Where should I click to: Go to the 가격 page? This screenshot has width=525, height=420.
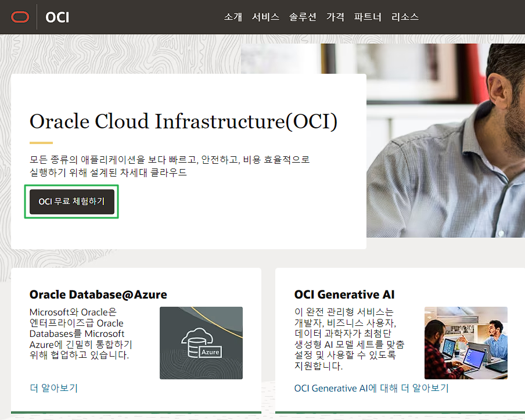tap(335, 17)
